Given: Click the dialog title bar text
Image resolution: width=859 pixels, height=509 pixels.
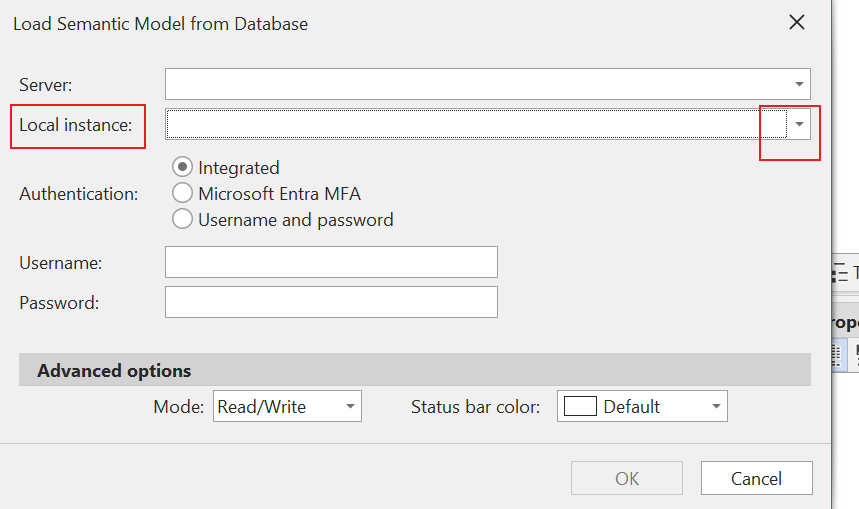Looking at the screenshot, I should [160, 23].
